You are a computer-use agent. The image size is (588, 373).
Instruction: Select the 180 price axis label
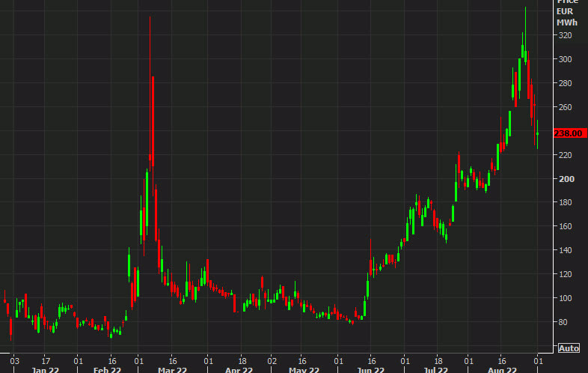coord(565,202)
